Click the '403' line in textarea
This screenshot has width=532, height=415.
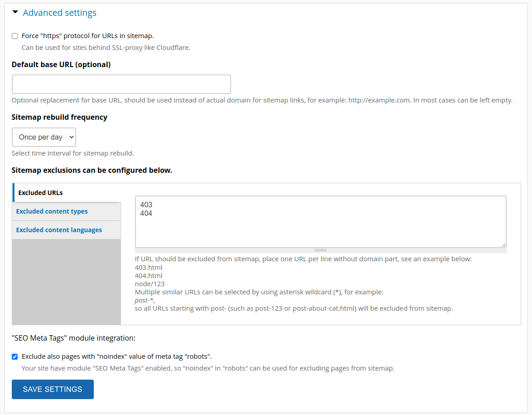click(146, 205)
